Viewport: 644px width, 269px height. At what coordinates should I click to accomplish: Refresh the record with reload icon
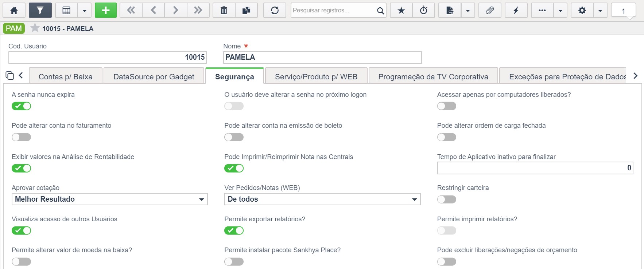point(275,11)
